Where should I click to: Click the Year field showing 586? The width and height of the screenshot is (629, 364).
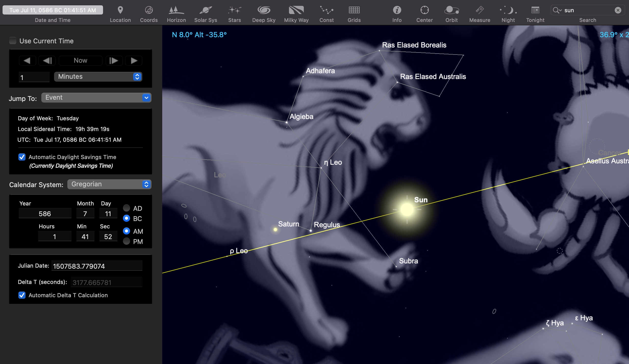click(x=45, y=214)
